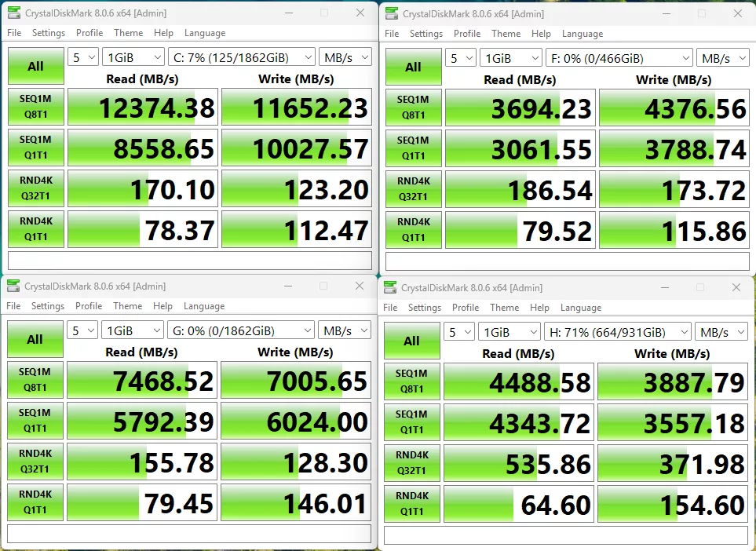Screen dimensions: 756x551
Task: Open Language menu in the G: drive window
Action: pyautogui.click(x=204, y=306)
